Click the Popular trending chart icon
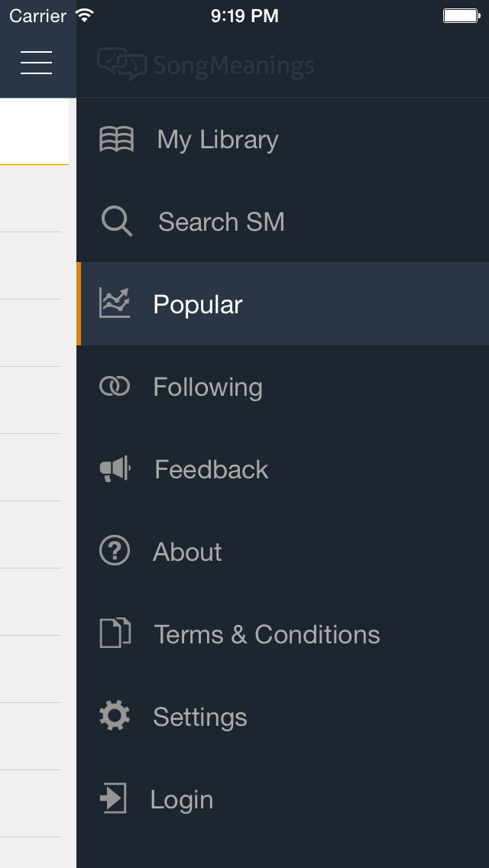 click(x=115, y=303)
